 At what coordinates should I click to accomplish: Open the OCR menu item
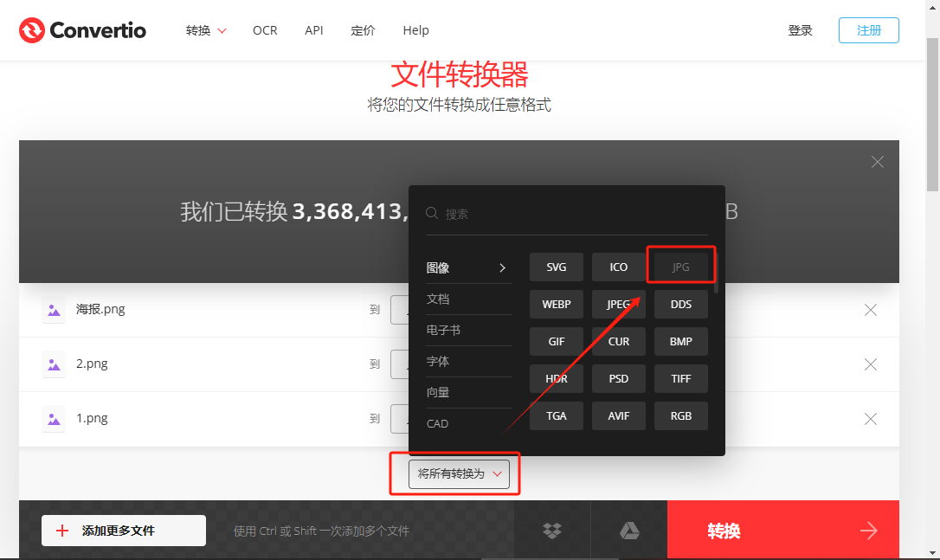point(265,29)
